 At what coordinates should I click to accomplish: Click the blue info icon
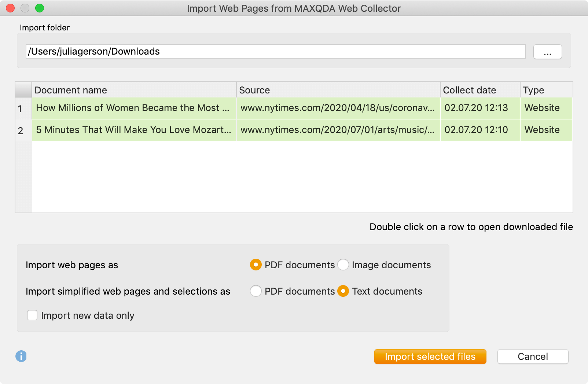coord(21,356)
